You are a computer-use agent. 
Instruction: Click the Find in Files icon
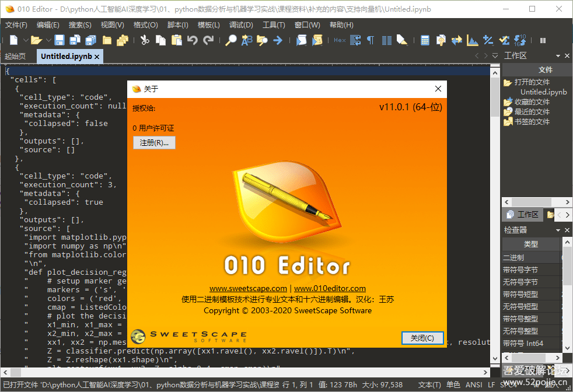coord(262,40)
